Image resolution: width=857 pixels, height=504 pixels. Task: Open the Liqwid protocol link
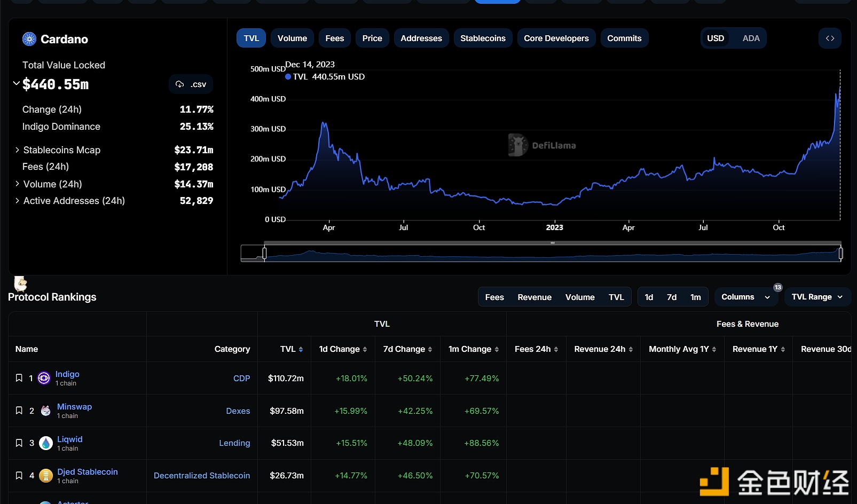tap(70, 439)
